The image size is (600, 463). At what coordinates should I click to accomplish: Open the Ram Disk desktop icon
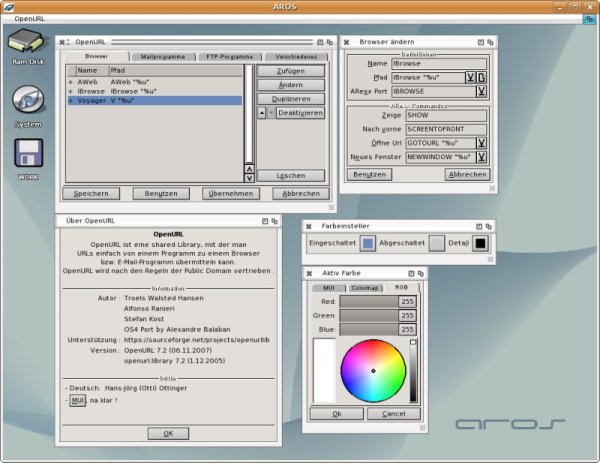pyautogui.click(x=26, y=43)
